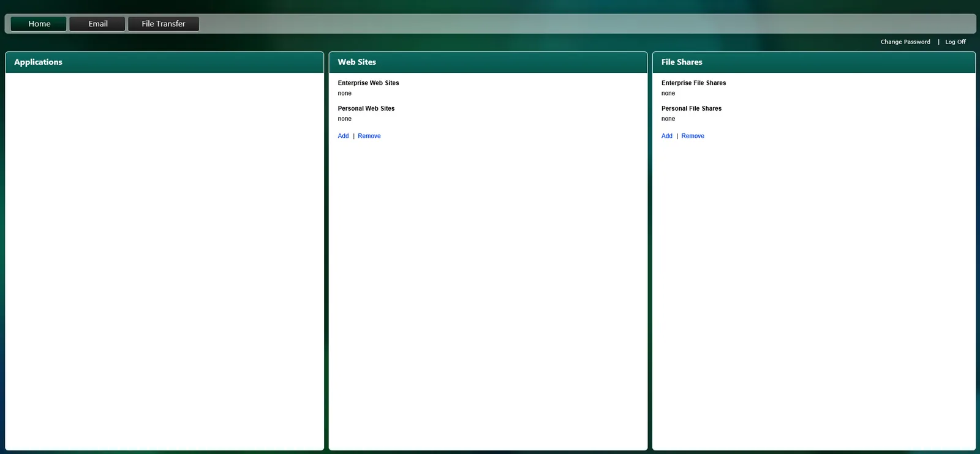Image resolution: width=980 pixels, height=454 pixels.
Task: Select the Web Sites panel header
Action: tap(488, 62)
